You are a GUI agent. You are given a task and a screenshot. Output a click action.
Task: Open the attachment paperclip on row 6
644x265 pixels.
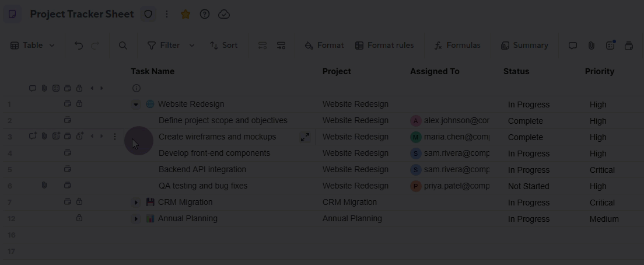44,185
